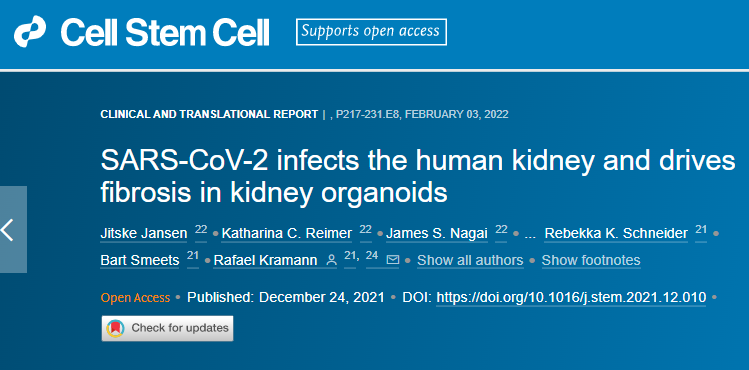The image size is (749, 370).
Task: Expand the author list with Show all authors
Action: tap(470, 260)
